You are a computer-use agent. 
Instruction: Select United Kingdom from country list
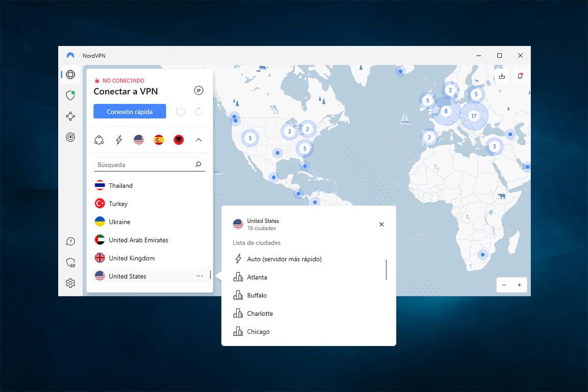(x=150, y=258)
